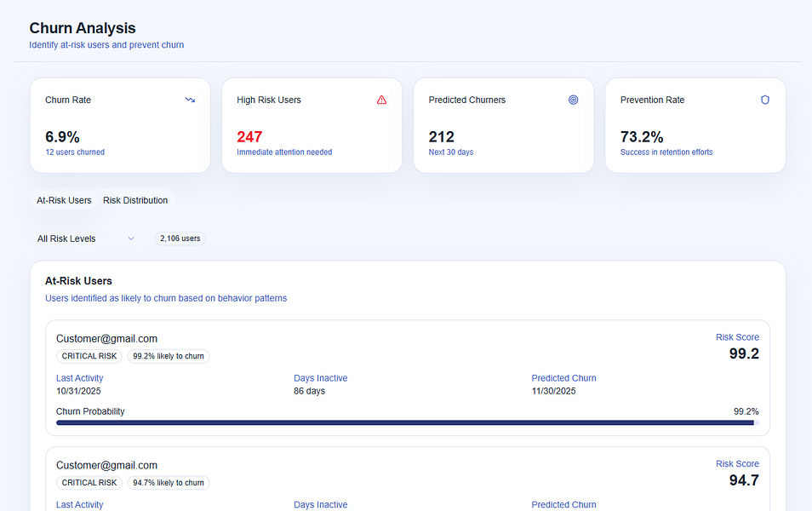812x511 pixels.
Task: Click the Prevention Rate shield icon
Action: [x=765, y=100]
